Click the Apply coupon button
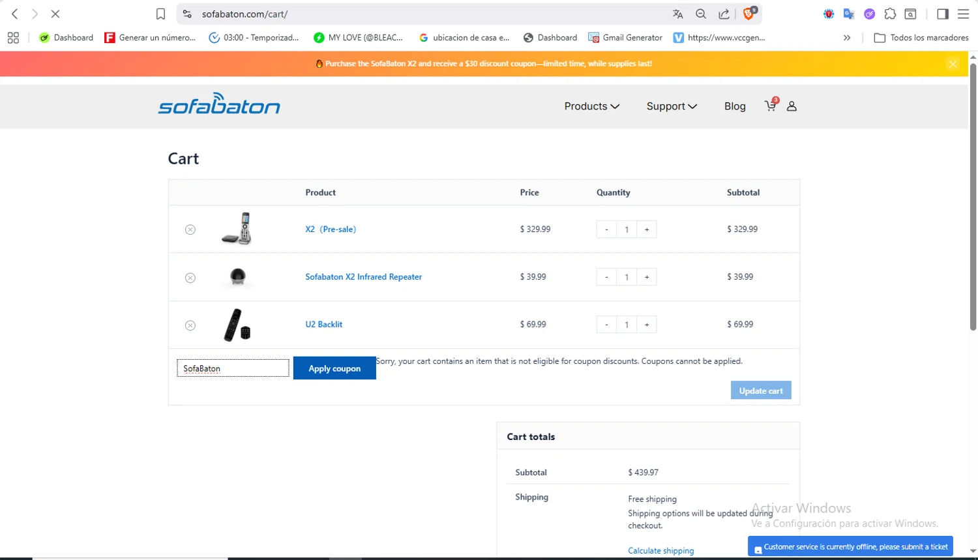The image size is (978, 560). [x=334, y=368]
